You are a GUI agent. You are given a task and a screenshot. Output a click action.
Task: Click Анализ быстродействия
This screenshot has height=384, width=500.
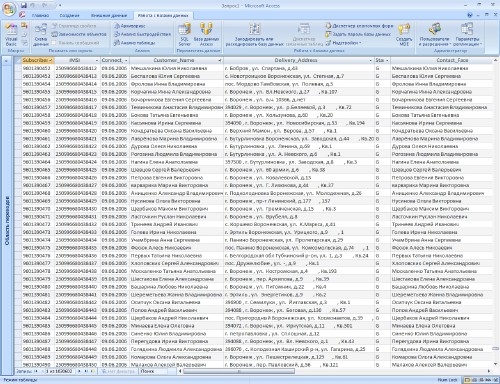coord(142,34)
